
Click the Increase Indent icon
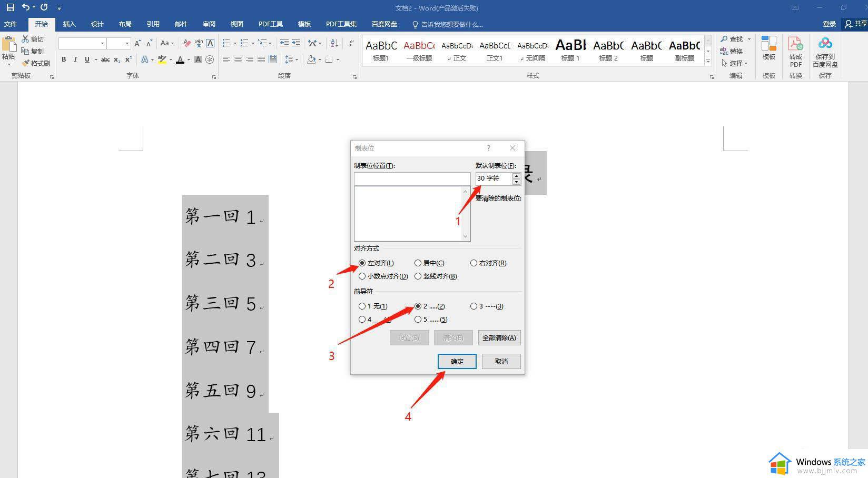tap(296, 43)
